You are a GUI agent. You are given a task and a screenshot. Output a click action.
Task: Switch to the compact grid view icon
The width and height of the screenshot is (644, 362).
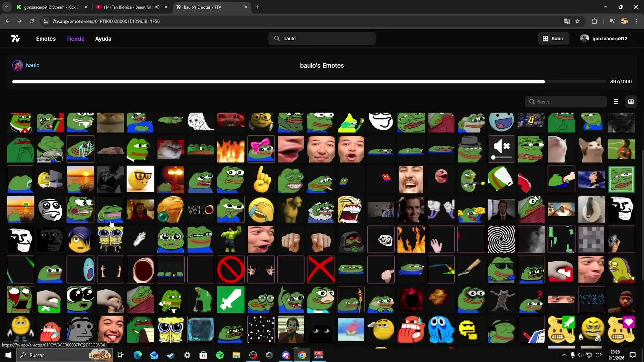point(631,102)
